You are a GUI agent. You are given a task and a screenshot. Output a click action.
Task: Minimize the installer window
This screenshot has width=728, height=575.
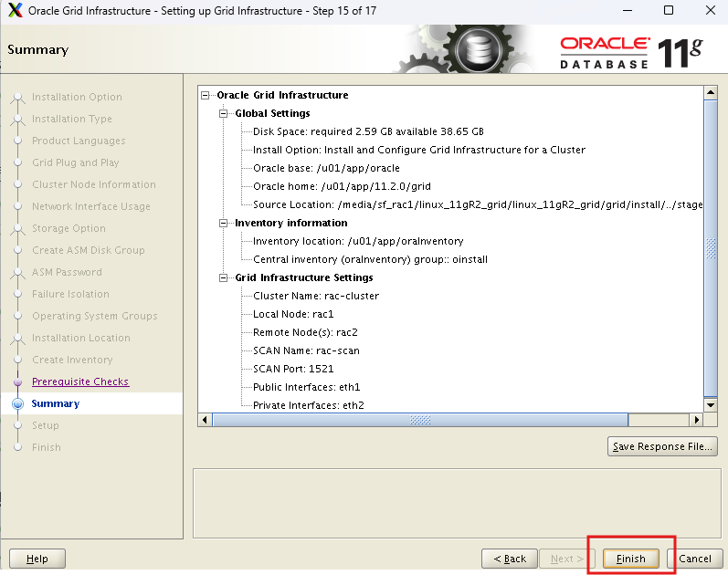point(628,10)
